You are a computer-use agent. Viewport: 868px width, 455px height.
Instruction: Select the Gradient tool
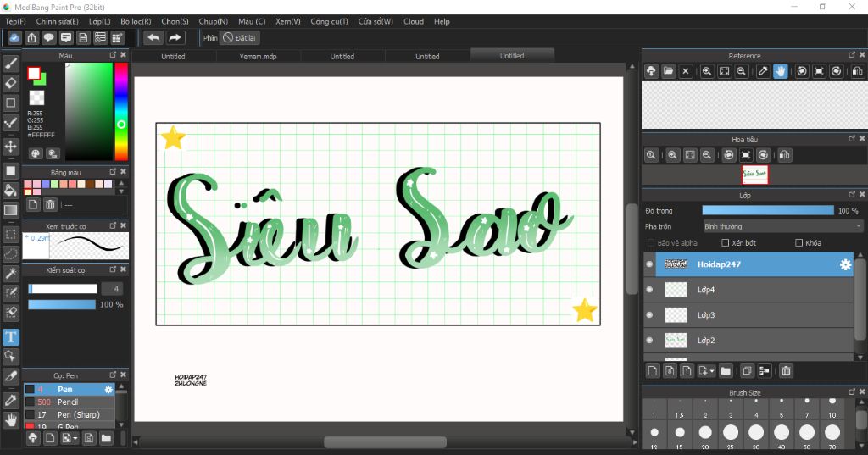point(10,210)
